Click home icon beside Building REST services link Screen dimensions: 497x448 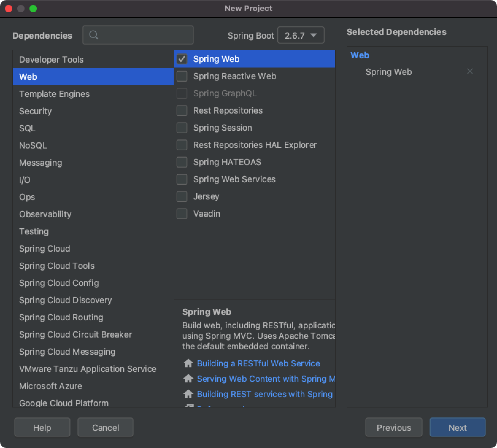[x=188, y=394]
